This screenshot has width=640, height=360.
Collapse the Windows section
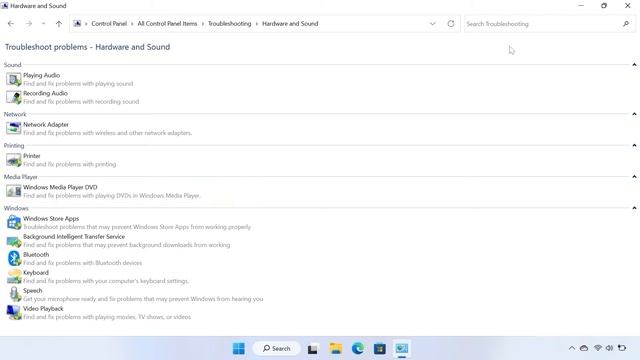coord(634,208)
